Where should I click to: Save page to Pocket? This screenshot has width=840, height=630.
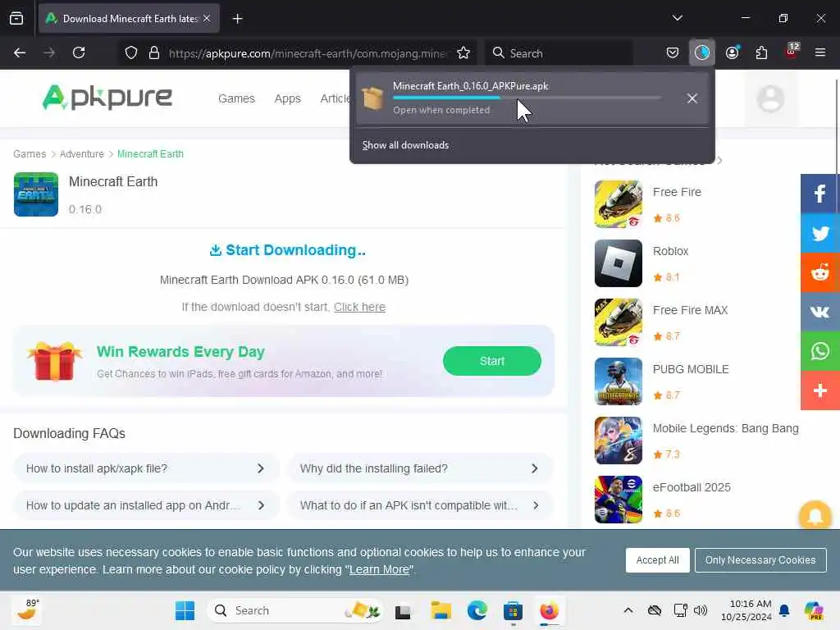(x=673, y=52)
